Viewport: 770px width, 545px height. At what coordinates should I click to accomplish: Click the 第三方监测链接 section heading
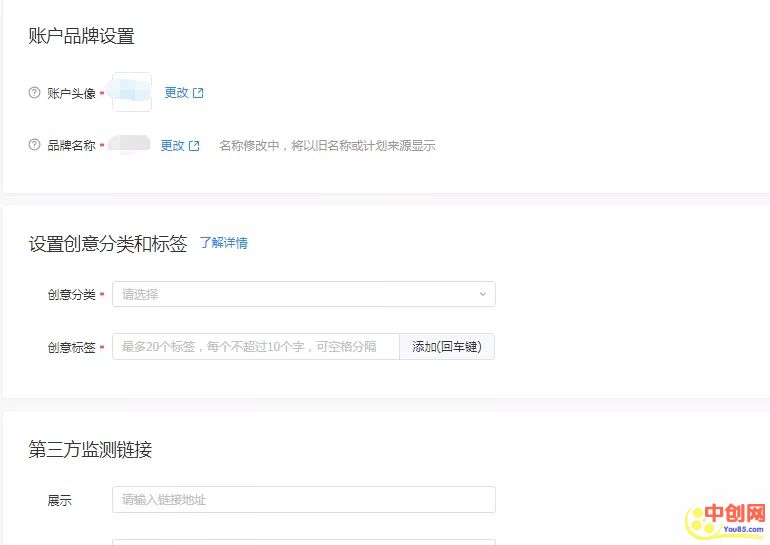(90, 450)
